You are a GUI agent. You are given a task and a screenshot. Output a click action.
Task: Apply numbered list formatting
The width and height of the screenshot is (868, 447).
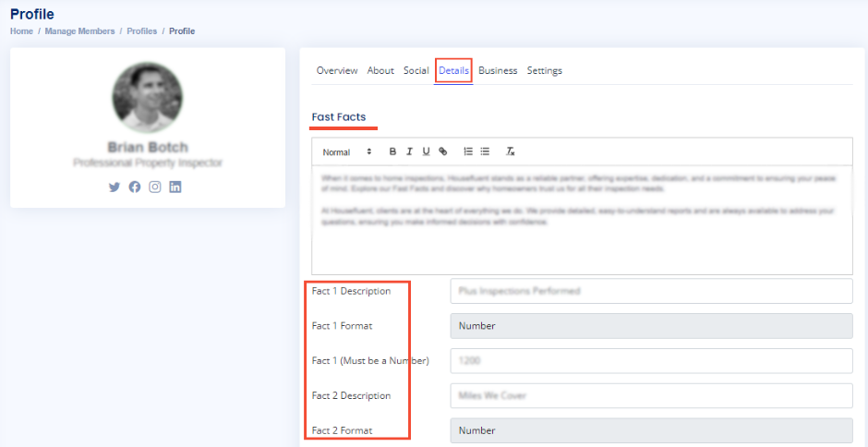coord(468,151)
